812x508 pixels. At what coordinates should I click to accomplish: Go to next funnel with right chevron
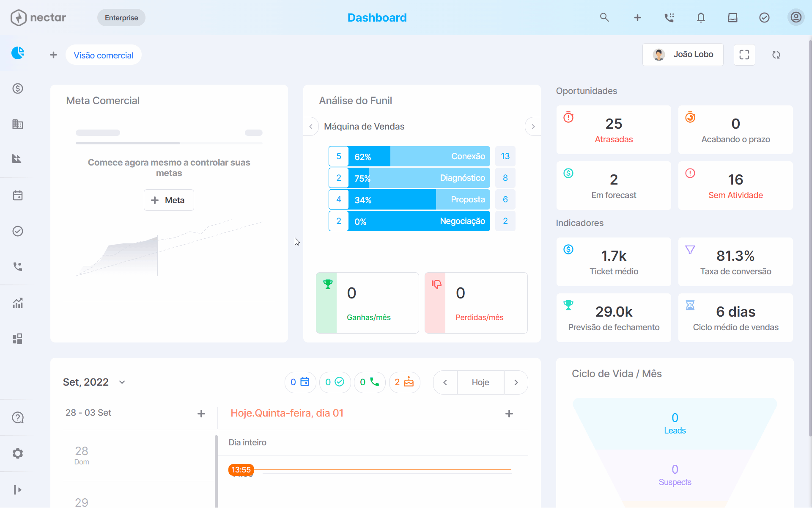pyautogui.click(x=533, y=127)
